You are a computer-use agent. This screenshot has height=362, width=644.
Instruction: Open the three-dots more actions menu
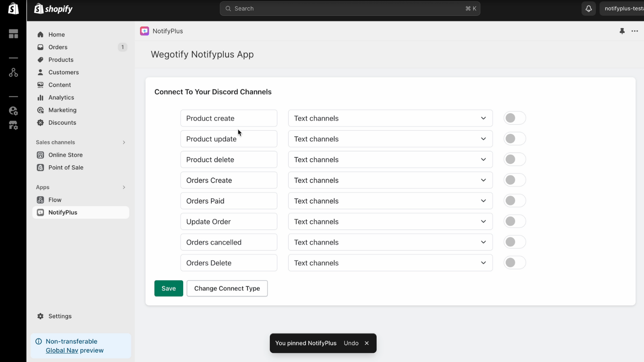click(x=635, y=31)
